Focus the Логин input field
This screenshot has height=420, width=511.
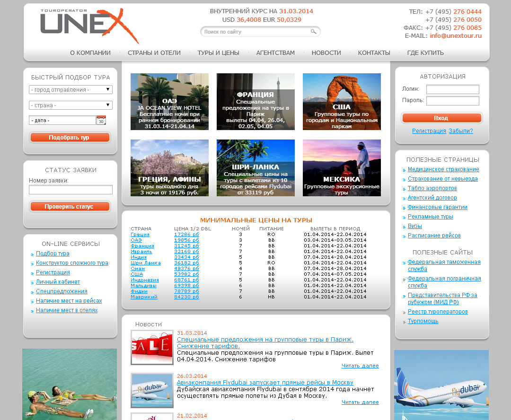(x=453, y=89)
